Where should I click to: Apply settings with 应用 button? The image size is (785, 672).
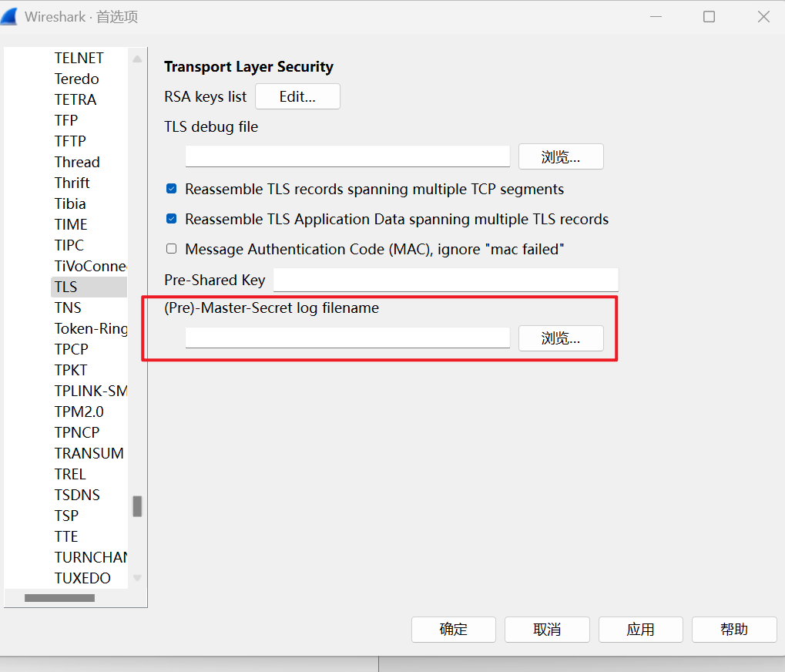[640, 630]
